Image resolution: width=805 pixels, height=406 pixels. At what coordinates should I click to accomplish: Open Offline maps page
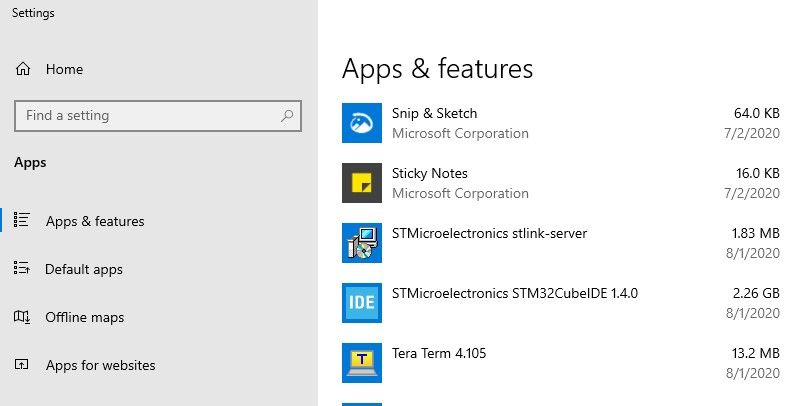[85, 317]
